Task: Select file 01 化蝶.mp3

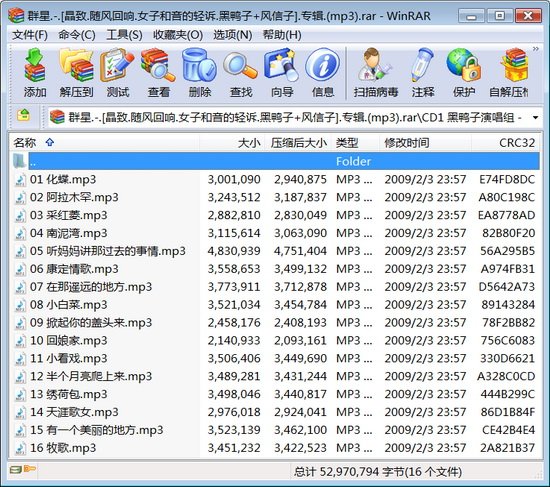Action: (x=275, y=180)
